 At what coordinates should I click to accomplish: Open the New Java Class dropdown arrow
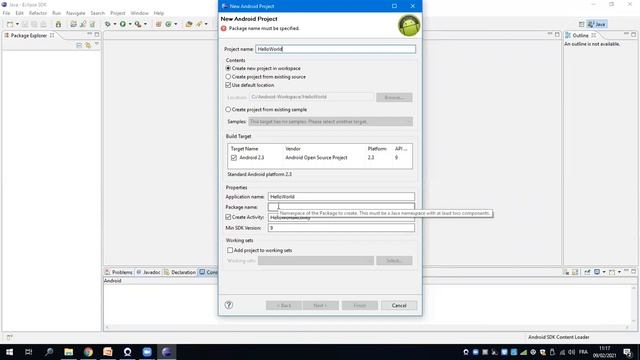point(176,24)
